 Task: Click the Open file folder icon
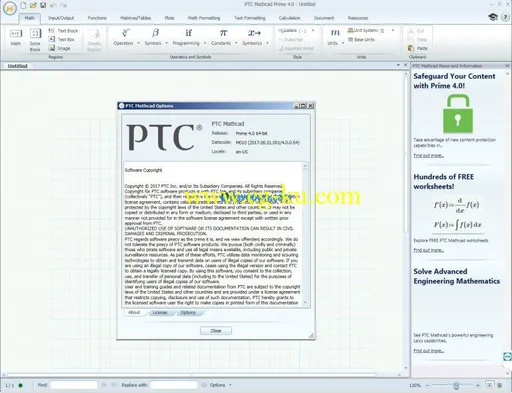tap(33, 5)
